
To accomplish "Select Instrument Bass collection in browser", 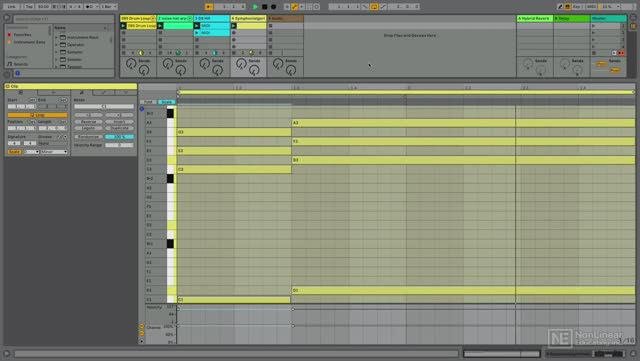I will 29,42.
